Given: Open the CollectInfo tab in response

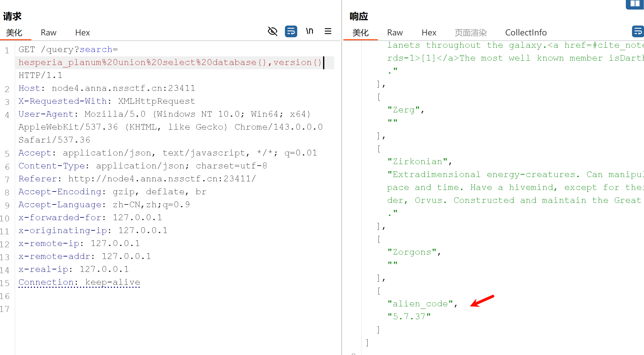Looking at the screenshot, I should click(526, 33).
